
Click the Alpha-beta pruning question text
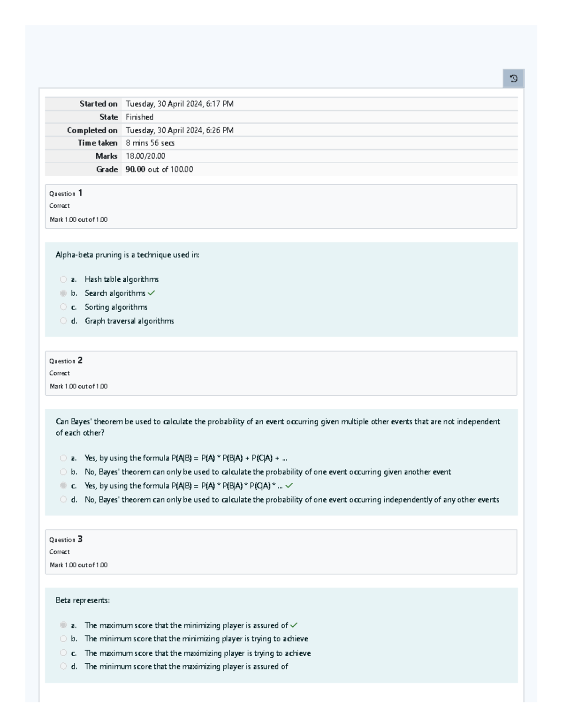127,255
